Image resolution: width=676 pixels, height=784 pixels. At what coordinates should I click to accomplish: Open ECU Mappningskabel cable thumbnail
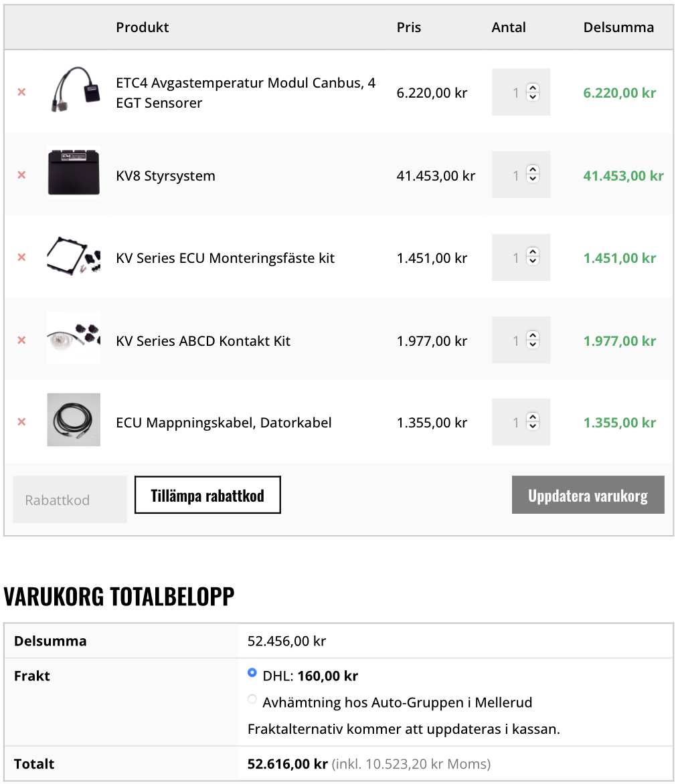[x=74, y=419]
